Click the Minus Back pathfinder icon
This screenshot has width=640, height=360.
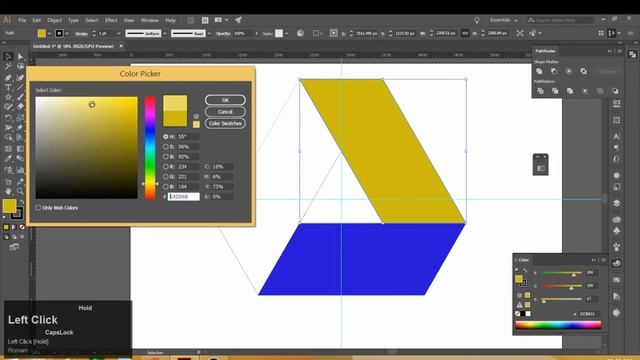click(x=615, y=91)
